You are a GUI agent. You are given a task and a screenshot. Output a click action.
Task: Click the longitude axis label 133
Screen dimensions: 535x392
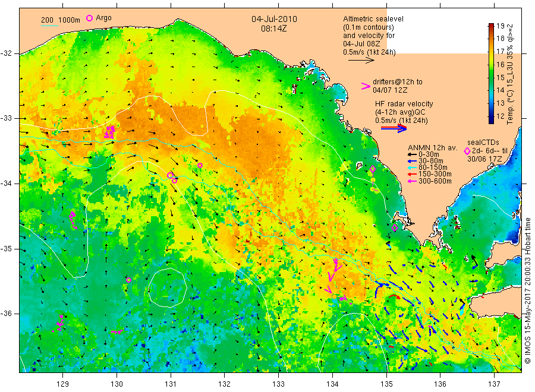[278, 384]
